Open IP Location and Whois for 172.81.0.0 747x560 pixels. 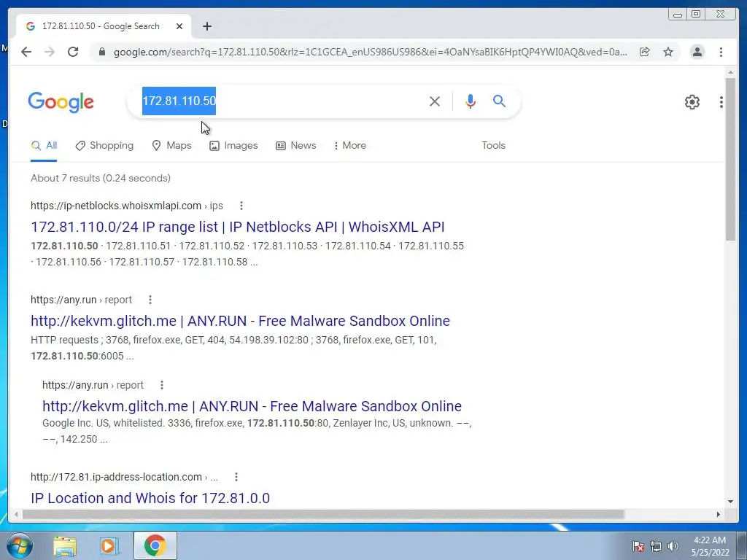tap(150, 498)
